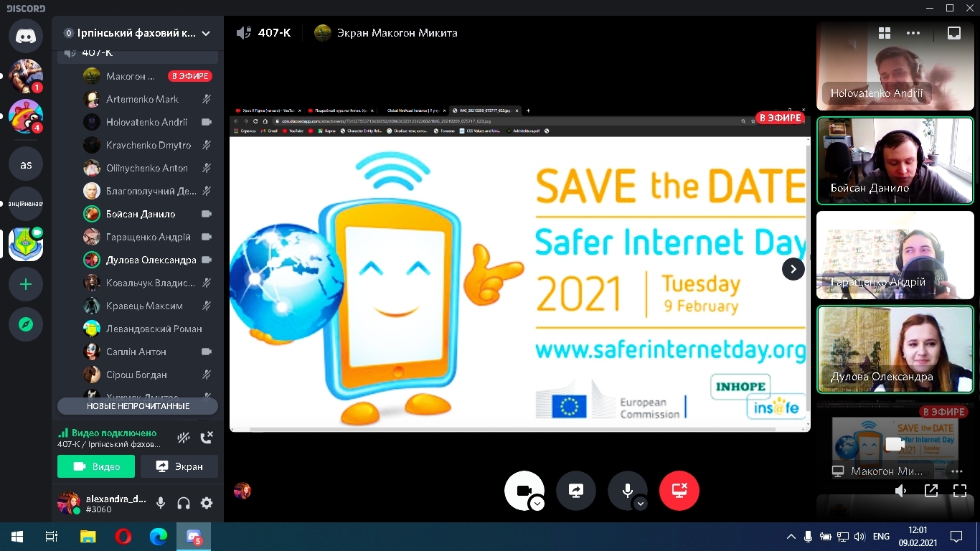Screen dimensions: 980x551
Task: Select Дулова Олександра in voice list
Action: (x=149, y=260)
